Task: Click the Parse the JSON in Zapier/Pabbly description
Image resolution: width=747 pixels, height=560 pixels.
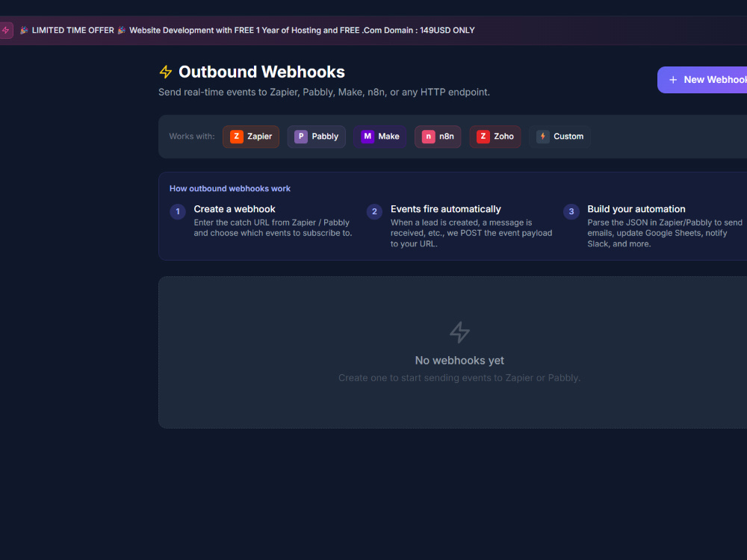Action: (665, 233)
